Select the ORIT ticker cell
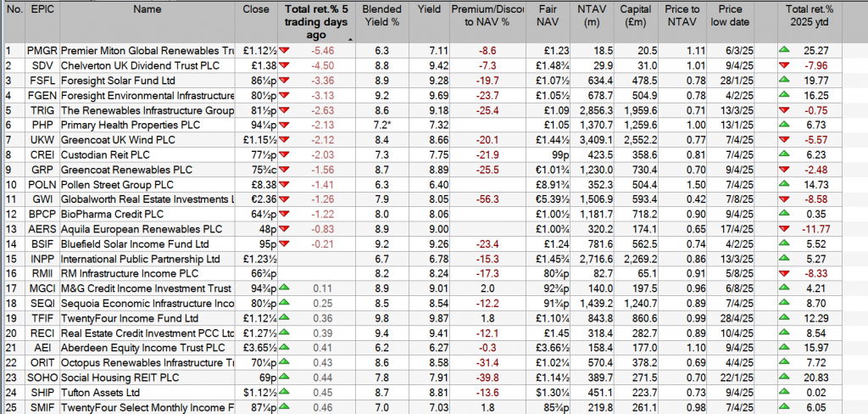 (x=42, y=363)
